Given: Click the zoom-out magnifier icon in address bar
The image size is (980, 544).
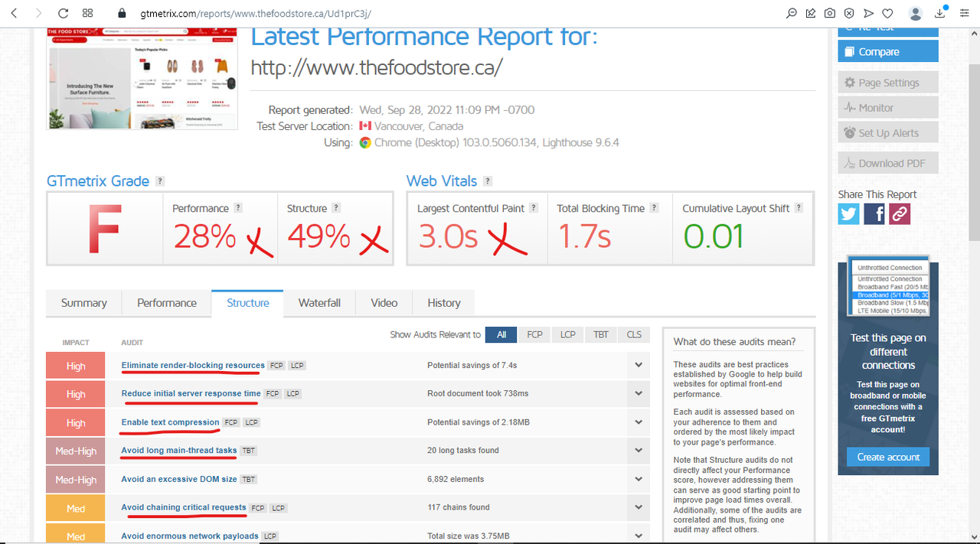Looking at the screenshot, I should 792,13.
